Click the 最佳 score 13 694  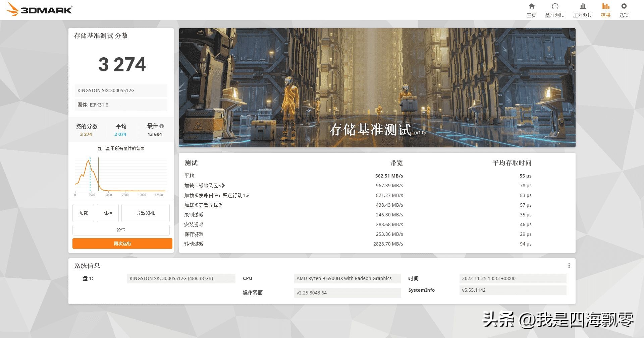pyautogui.click(x=155, y=134)
